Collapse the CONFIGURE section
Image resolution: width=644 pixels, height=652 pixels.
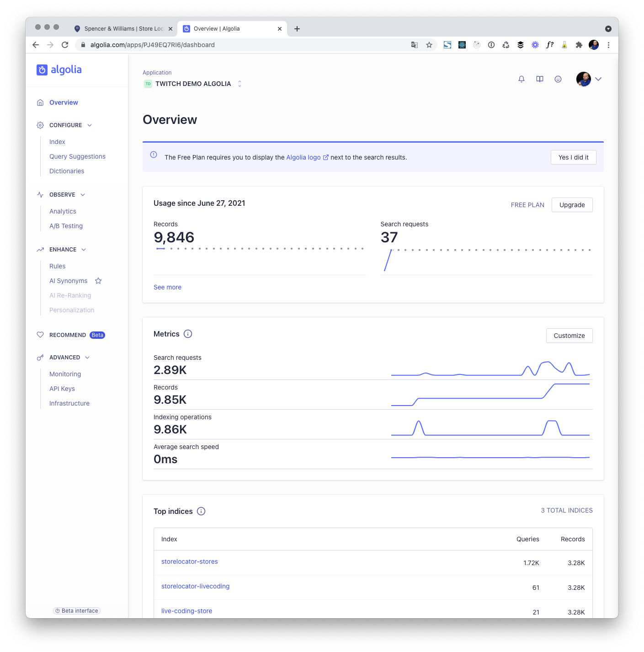tap(90, 125)
